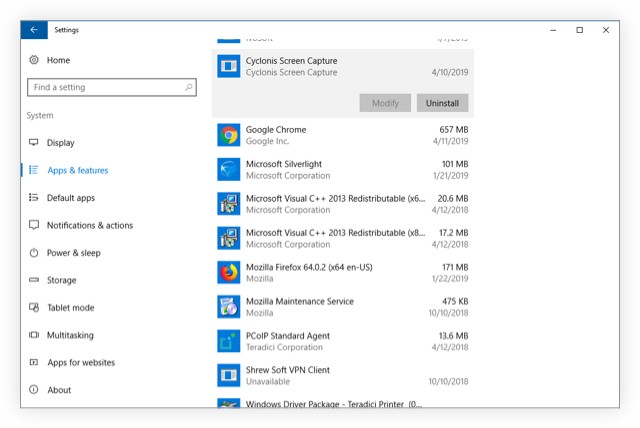Go to Power & sleep settings
The height and width of the screenshot is (428, 640).
click(73, 253)
